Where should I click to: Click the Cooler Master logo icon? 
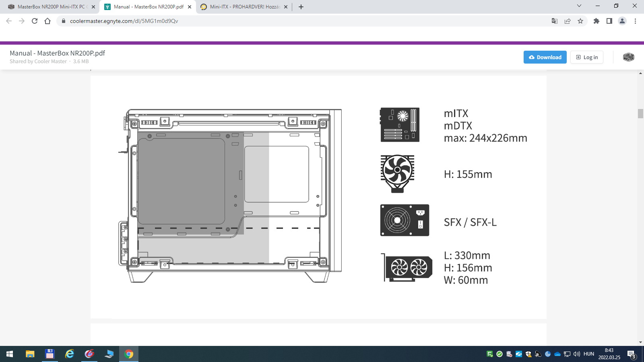(628, 57)
